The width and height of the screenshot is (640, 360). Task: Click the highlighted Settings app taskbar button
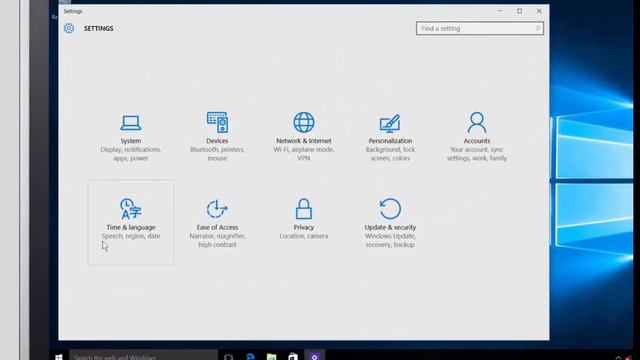click(315, 356)
